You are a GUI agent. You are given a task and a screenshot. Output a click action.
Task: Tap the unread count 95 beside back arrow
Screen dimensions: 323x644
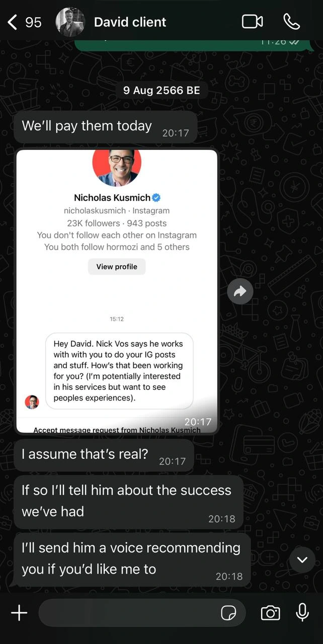coord(33,22)
